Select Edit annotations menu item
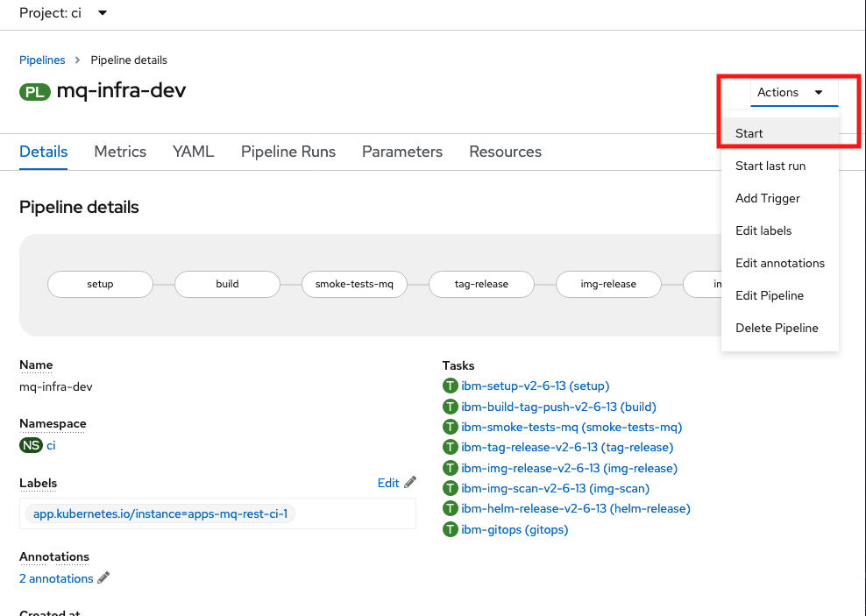866x616 pixels. (780, 263)
